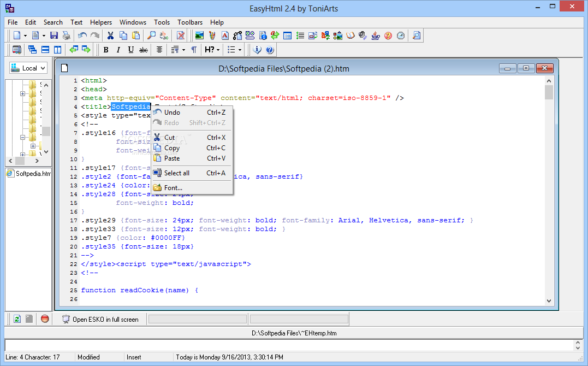Print the document via printer icon

point(67,36)
